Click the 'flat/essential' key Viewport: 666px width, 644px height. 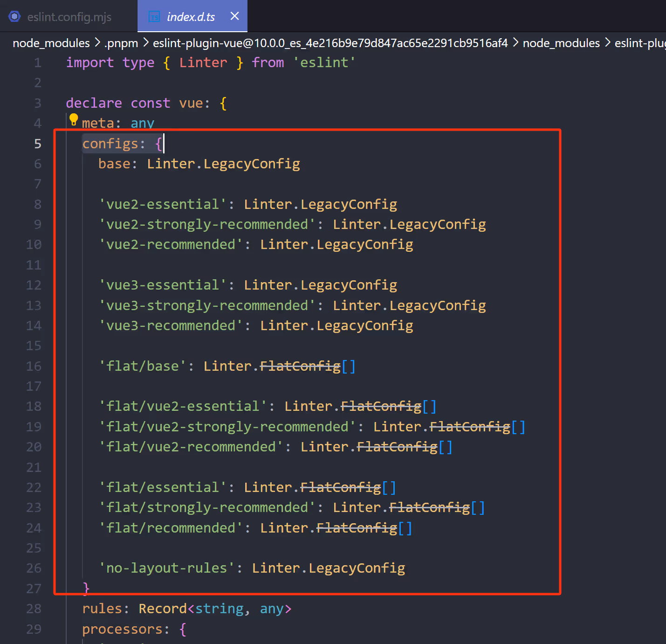pyautogui.click(x=163, y=488)
